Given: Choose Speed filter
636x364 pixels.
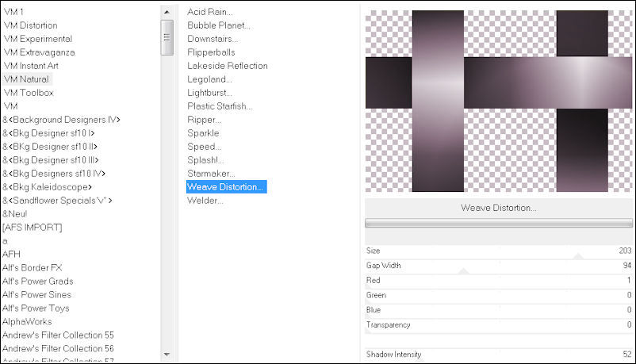Looking at the screenshot, I should click(x=204, y=146).
